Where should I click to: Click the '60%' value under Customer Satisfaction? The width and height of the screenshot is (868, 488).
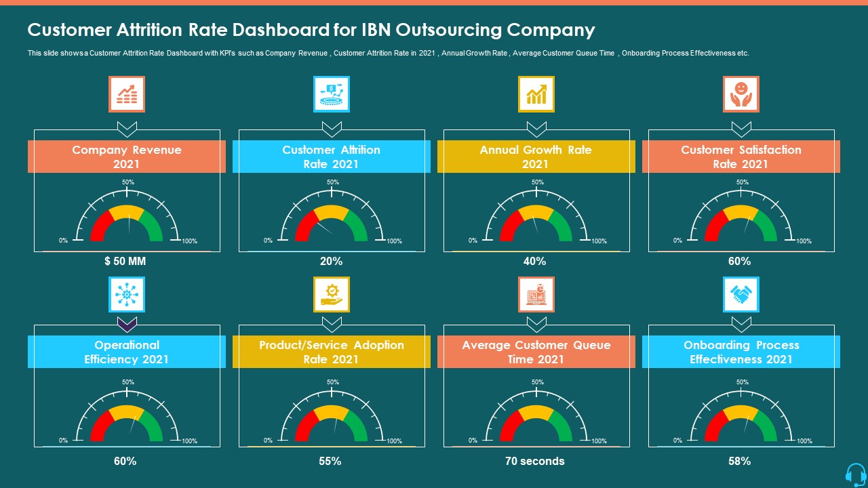739,261
